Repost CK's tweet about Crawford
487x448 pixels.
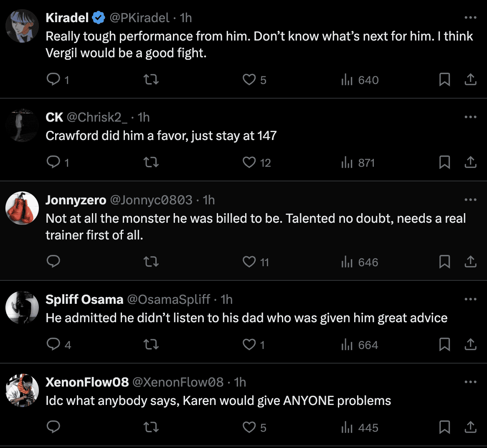[151, 162]
